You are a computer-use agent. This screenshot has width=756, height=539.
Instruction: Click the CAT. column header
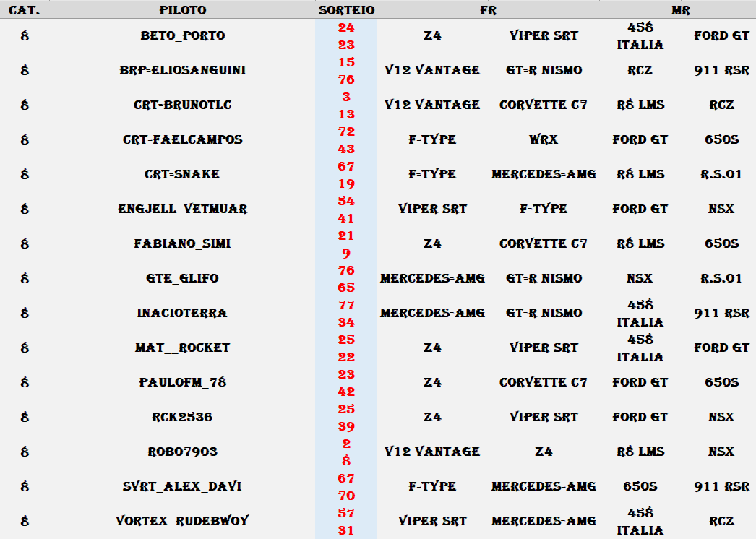tap(25, 10)
